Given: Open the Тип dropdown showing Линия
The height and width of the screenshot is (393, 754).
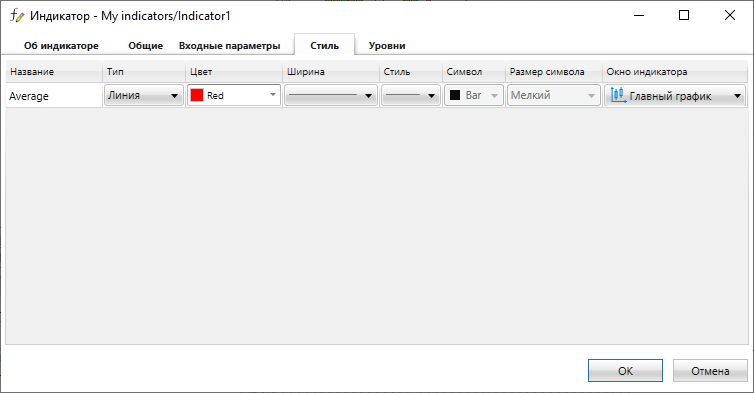Looking at the screenshot, I should (x=144, y=95).
